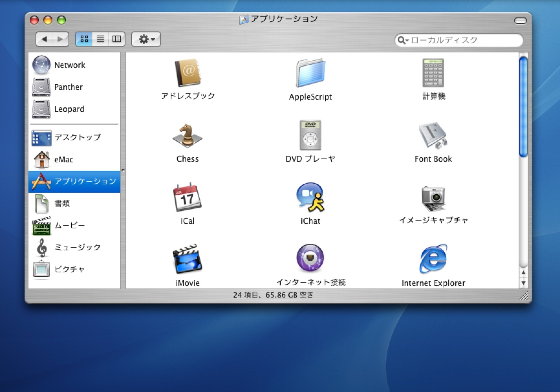
Task: Select アプリケーション in the sidebar
Action: coord(74,181)
